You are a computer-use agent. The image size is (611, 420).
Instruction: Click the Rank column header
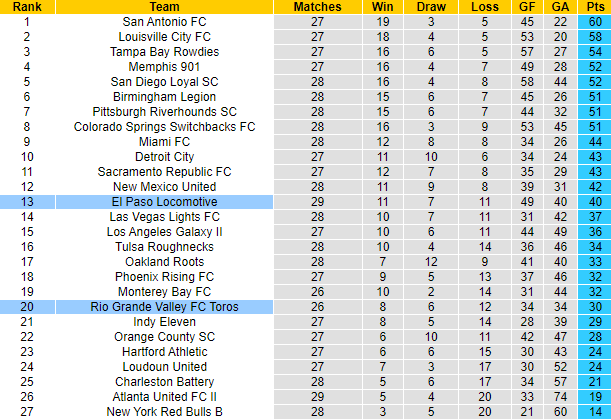point(27,6)
